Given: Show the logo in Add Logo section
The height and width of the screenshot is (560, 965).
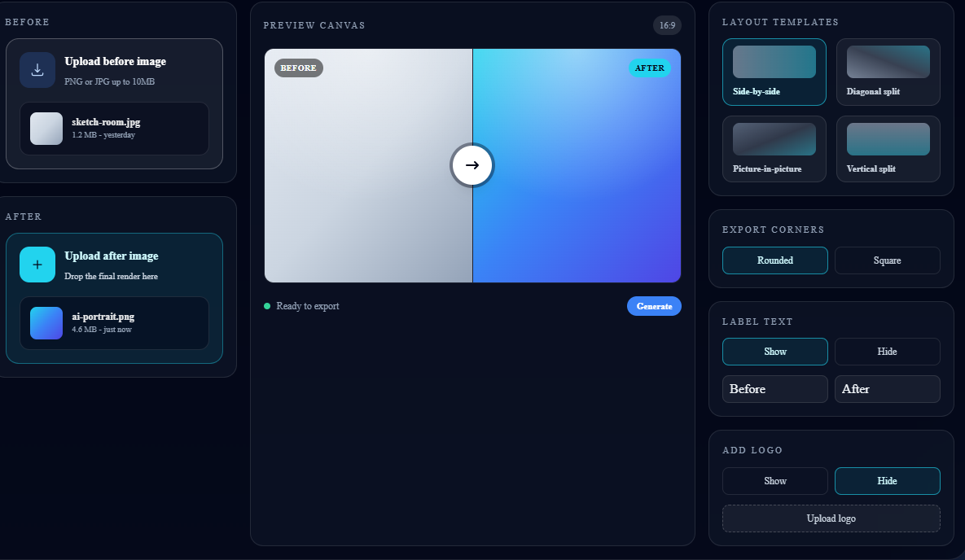Looking at the screenshot, I should pyautogui.click(x=774, y=480).
